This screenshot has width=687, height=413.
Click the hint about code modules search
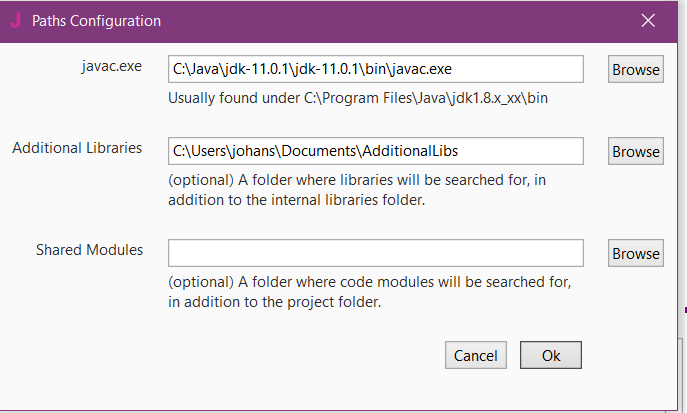pyautogui.click(x=369, y=292)
